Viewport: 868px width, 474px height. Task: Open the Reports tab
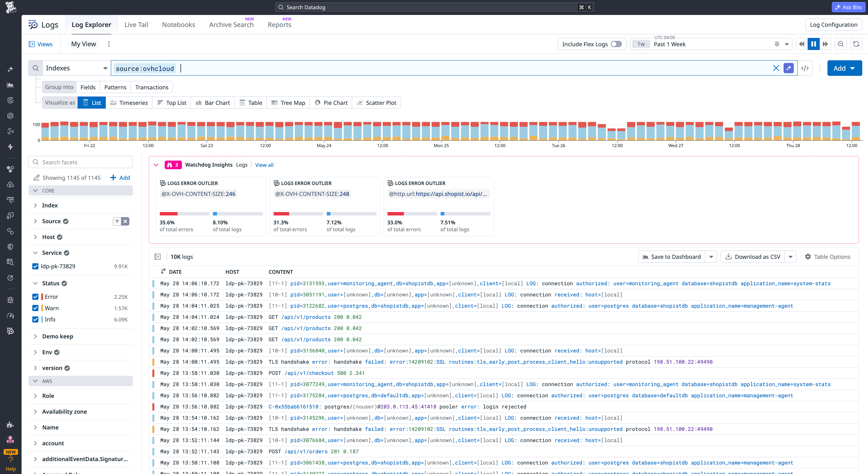[x=279, y=25]
